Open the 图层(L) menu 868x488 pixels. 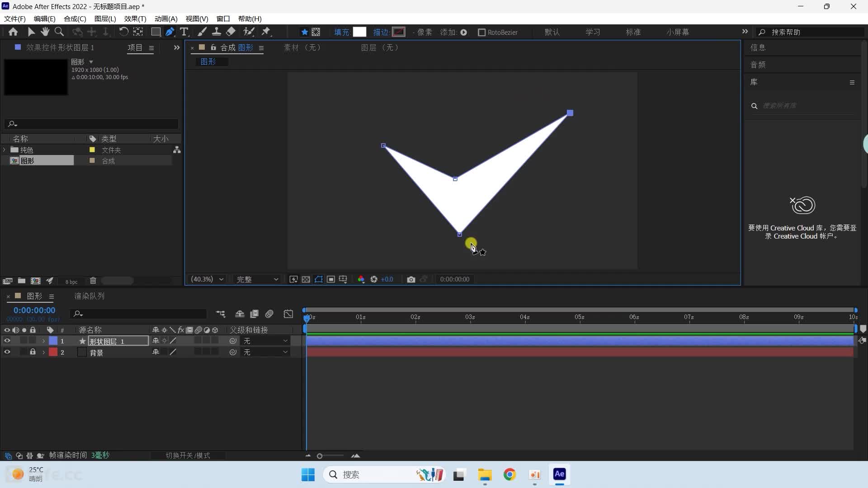[x=105, y=19]
